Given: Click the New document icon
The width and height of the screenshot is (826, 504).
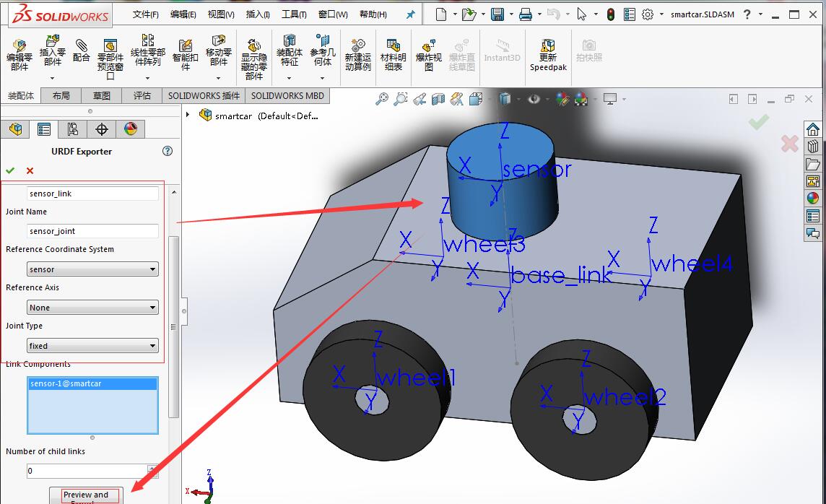Looking at the screenshot, I should pyautogui.click(x=441, y=14).
